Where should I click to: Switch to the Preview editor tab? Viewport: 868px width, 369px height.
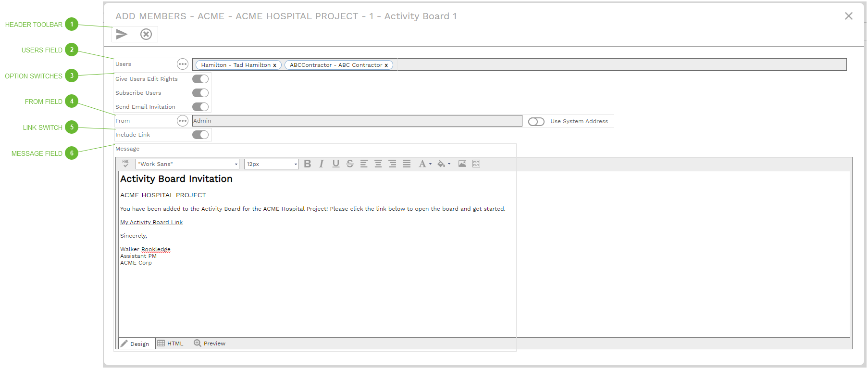(x=210, y=344)
